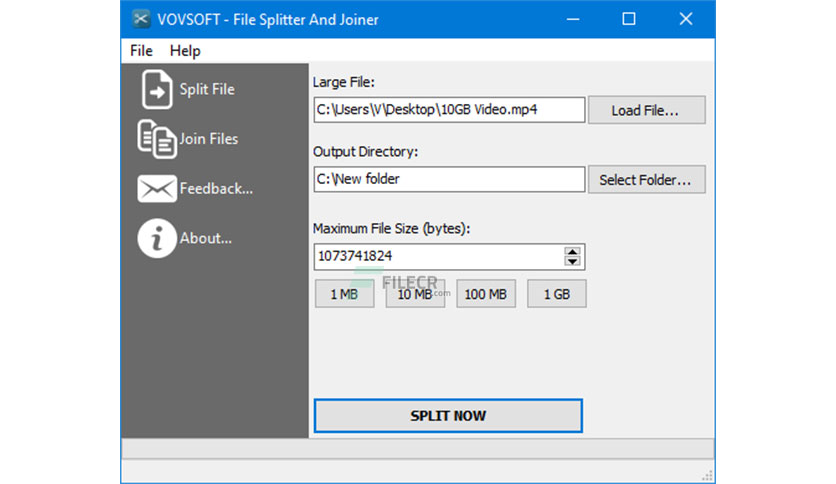
Task: Focus the Large File path field
Action: [x=449, y=110]
